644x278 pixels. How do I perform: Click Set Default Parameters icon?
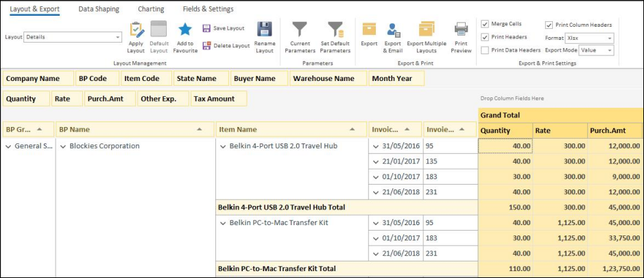click(x=335, y=30)
